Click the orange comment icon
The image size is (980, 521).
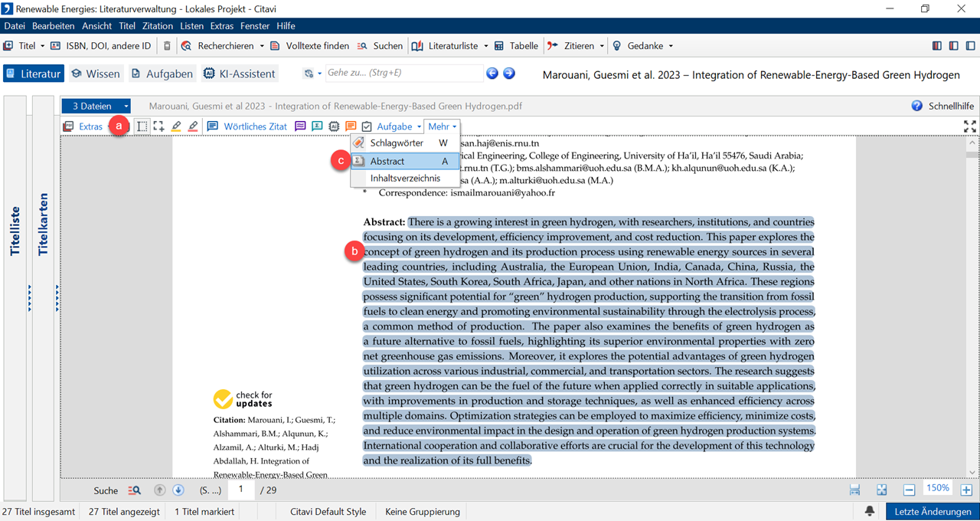point(351,126)
